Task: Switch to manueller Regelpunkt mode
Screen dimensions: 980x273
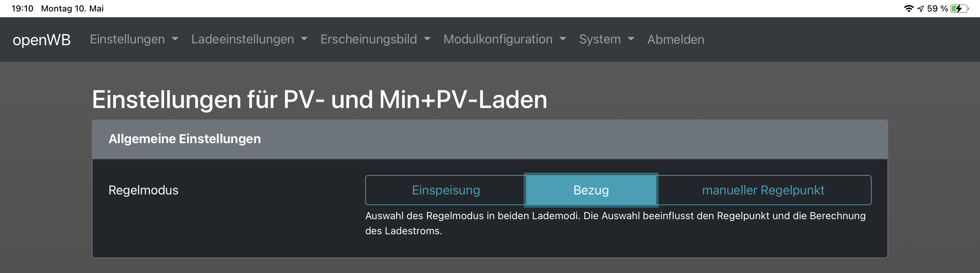Action: 763,190
